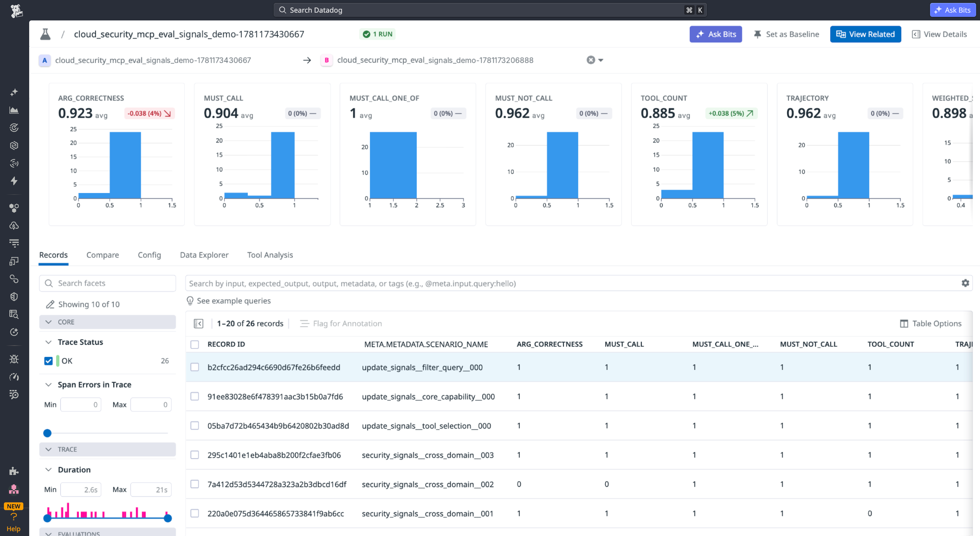Click the Duration slider maximum handle
The image size is (980, 536).
168,518
